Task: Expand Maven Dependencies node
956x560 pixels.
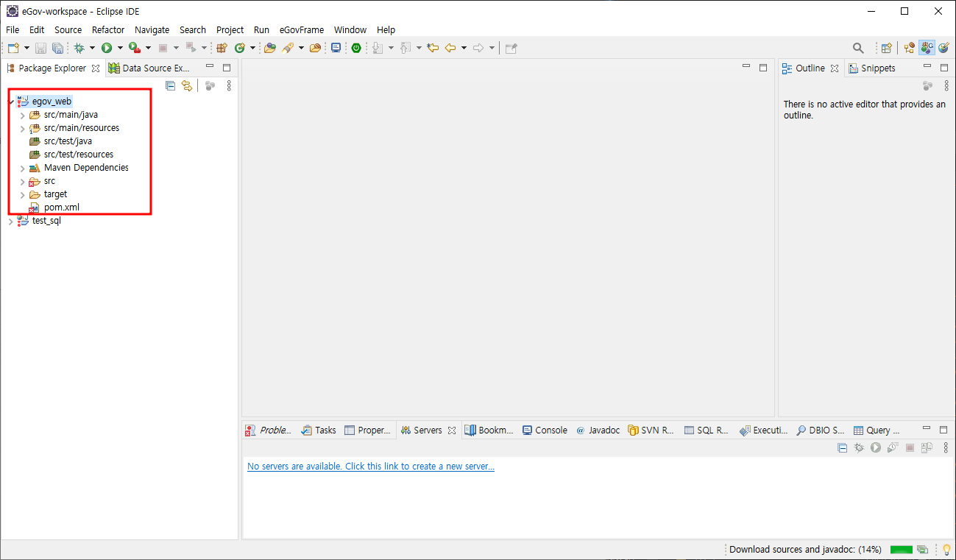Action: [23, 168]
